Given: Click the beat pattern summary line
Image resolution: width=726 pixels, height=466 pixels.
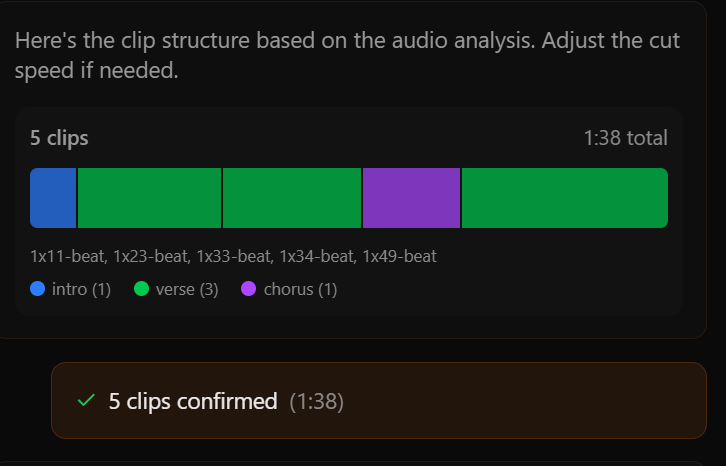Looking at the screenshot, I should click(233, 256).
